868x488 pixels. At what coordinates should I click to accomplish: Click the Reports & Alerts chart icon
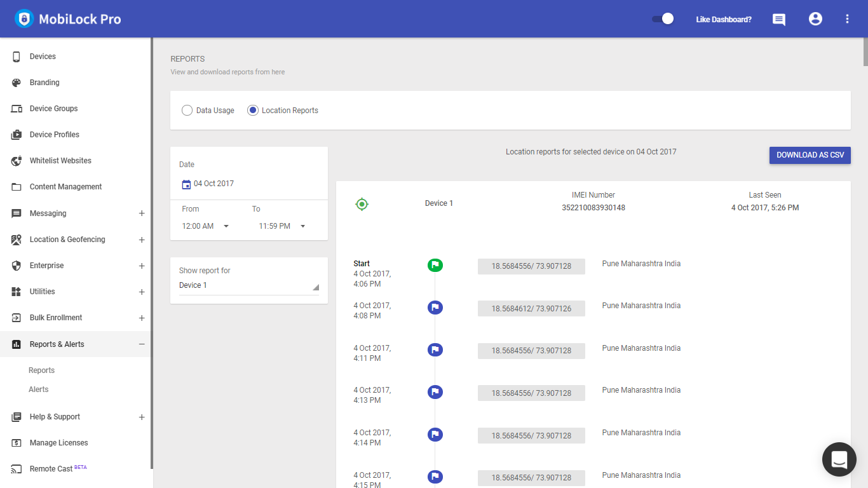pos(17,344)
